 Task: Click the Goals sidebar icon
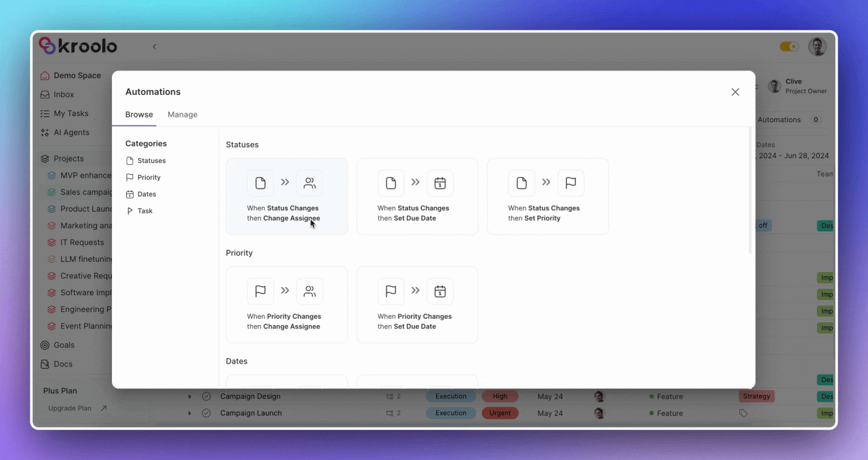tap(45, 345)
